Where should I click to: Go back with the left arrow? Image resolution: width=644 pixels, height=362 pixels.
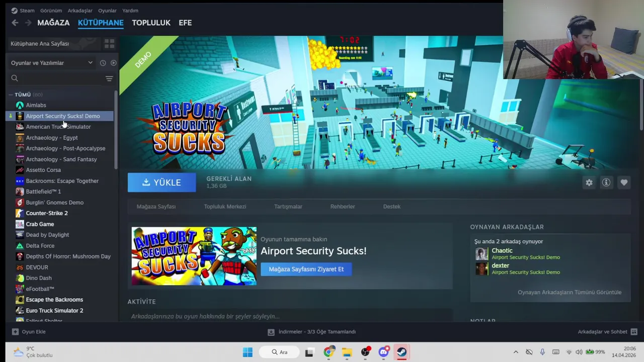coord(15,23)
